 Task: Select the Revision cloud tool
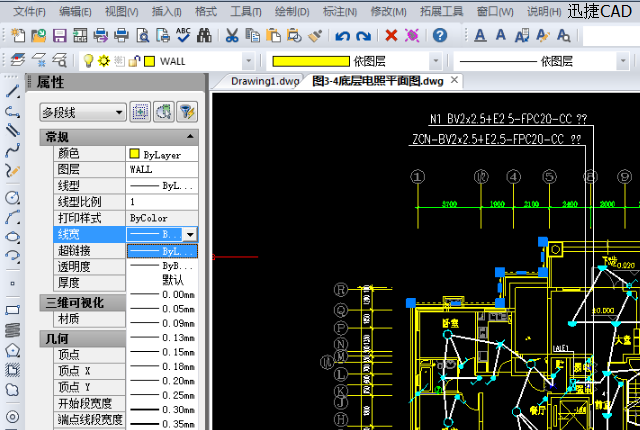13,390
